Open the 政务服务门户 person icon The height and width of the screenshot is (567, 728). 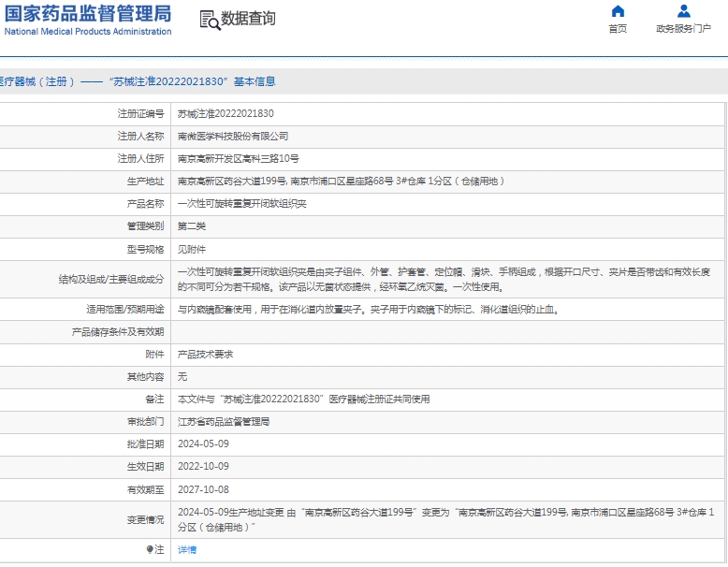(683, 10)
